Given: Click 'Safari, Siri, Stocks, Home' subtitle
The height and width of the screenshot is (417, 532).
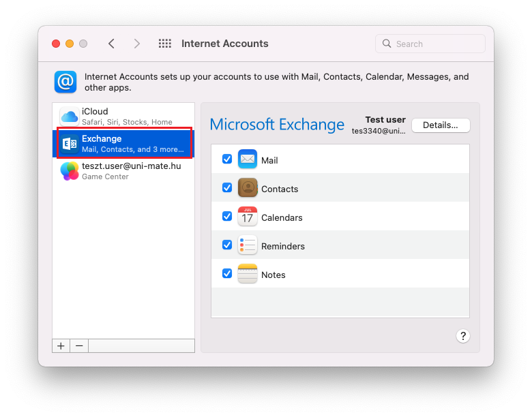Looking at the screenshot, I should 127,122.
